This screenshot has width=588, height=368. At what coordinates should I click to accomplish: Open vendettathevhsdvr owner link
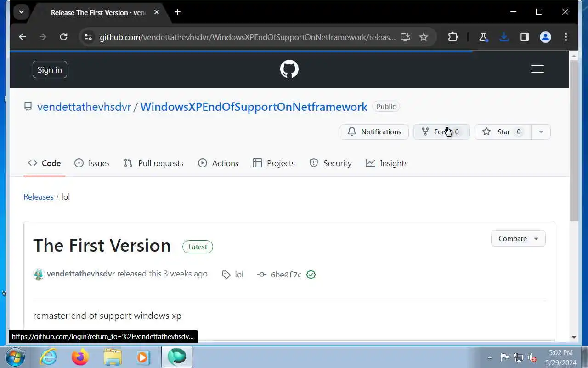click(x=84, y=107)
